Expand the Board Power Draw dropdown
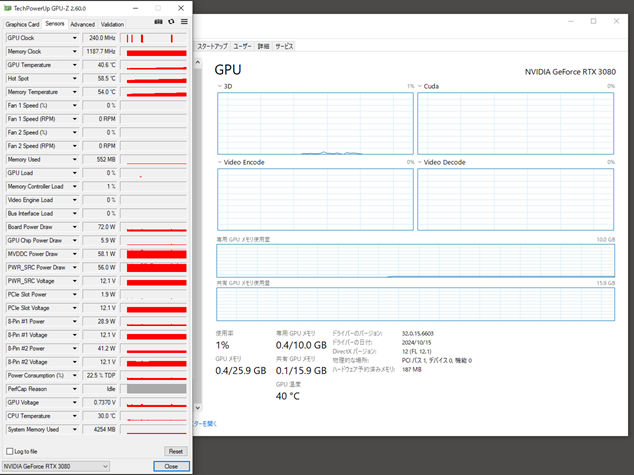Image resolution: width=634 pixels, height=475 pixels. pyautogui.click(x=75, y=227)
